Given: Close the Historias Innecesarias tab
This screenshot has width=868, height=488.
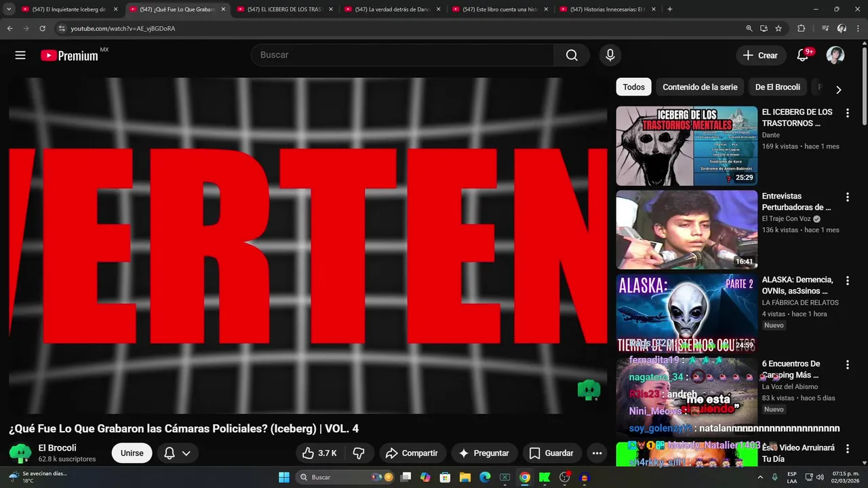Looking at the screenshot, I should tap(654, 9).
